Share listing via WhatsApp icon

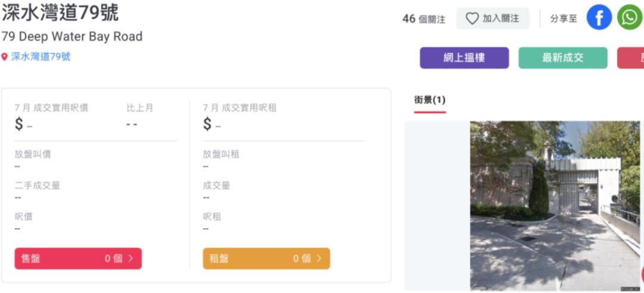pyautogui.click(x=630, y=18)
